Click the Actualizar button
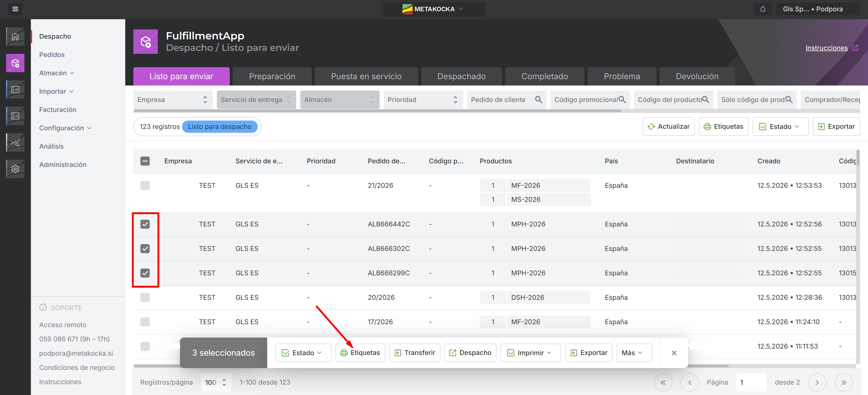 click(669, 127)
